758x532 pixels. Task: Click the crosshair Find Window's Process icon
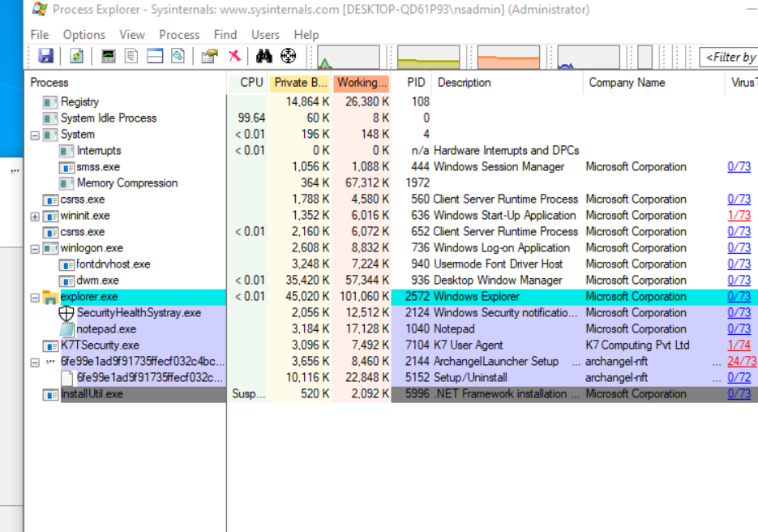coord(288,56)
